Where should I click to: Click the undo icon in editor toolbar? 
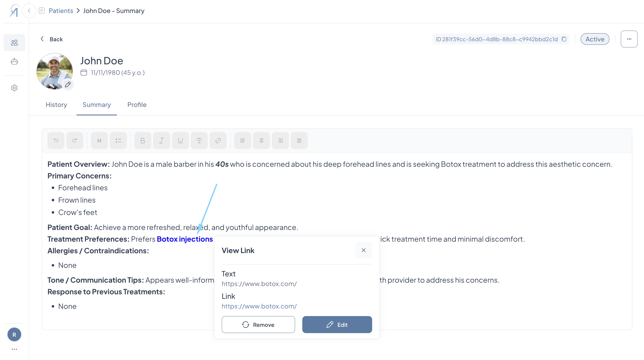(x=56, y=141)
